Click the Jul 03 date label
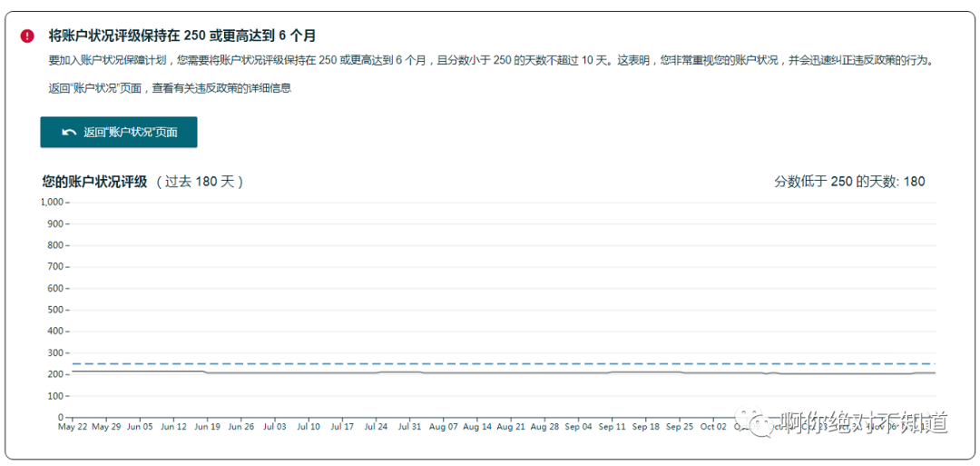The width and height of the screenshot is (980, 466). 274,427
